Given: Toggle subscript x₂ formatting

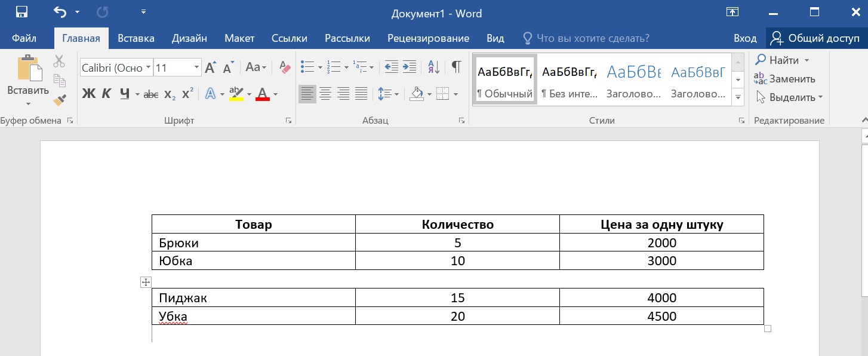Looking at the screenshot, I should tap(170, 94).
